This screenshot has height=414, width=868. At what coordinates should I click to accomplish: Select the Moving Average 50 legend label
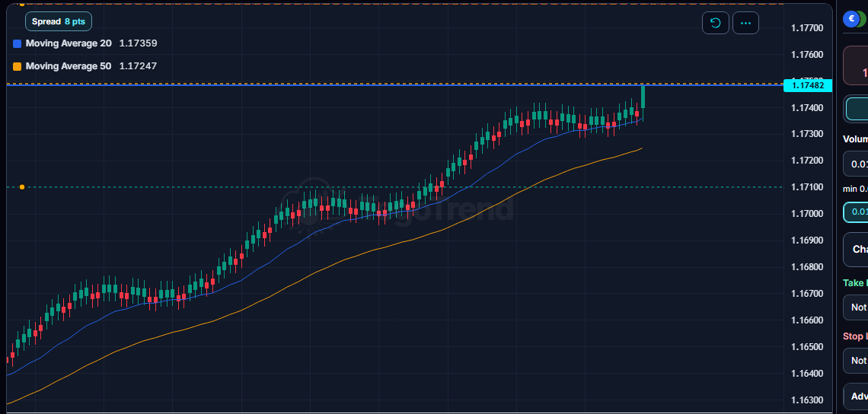point(69,66)
